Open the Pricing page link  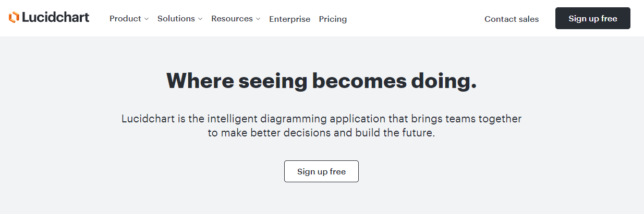point(333,19)
